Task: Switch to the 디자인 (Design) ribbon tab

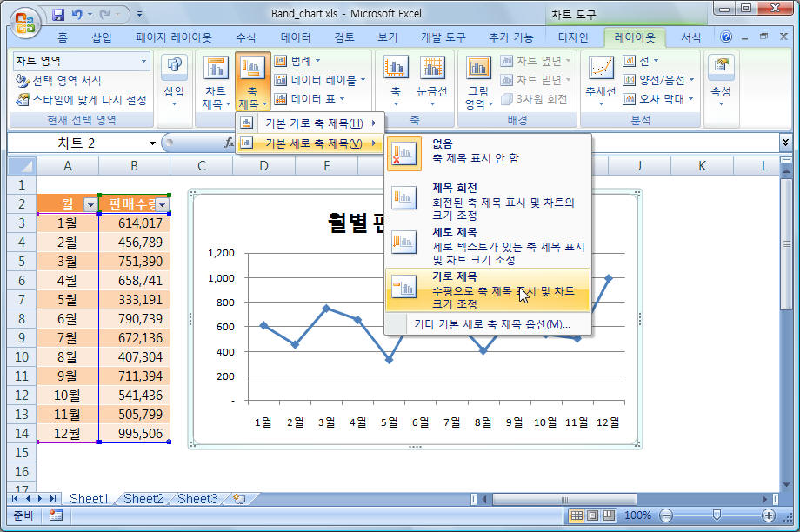Action: 573,37
